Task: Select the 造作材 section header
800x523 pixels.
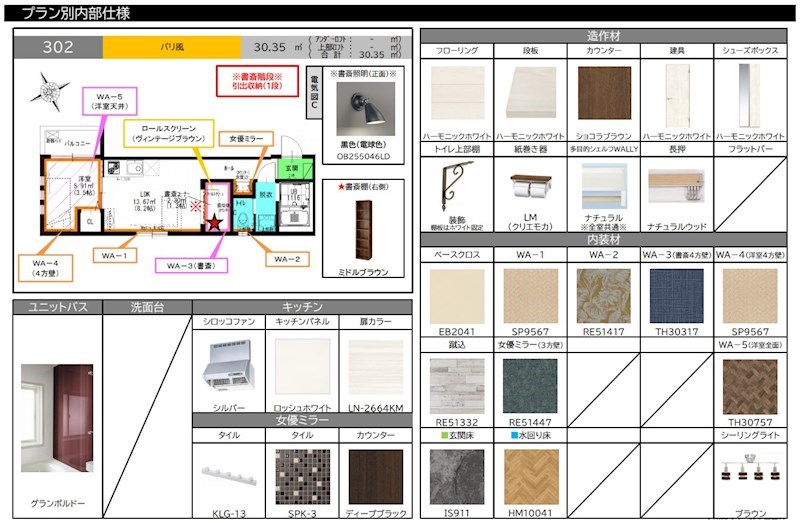Action: pos(603,35)
